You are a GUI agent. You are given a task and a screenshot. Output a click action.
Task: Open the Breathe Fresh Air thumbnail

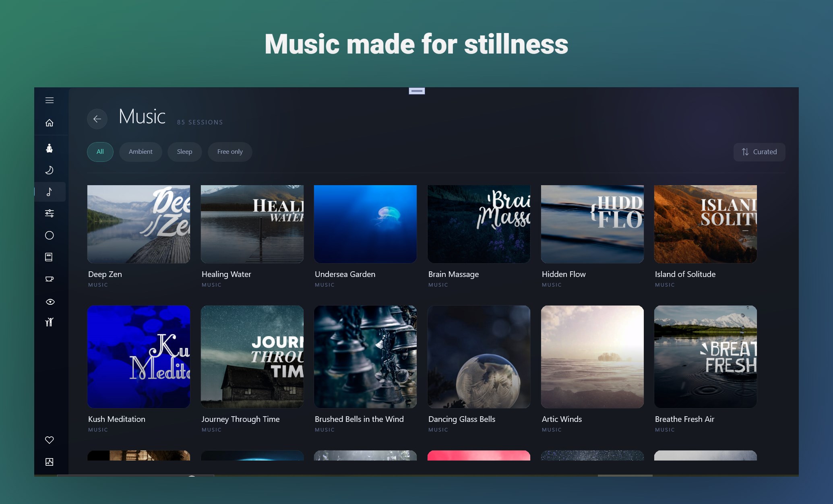pos(705,357)
